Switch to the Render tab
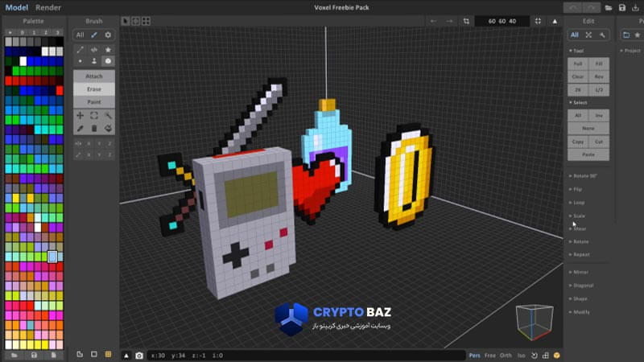 48,7
